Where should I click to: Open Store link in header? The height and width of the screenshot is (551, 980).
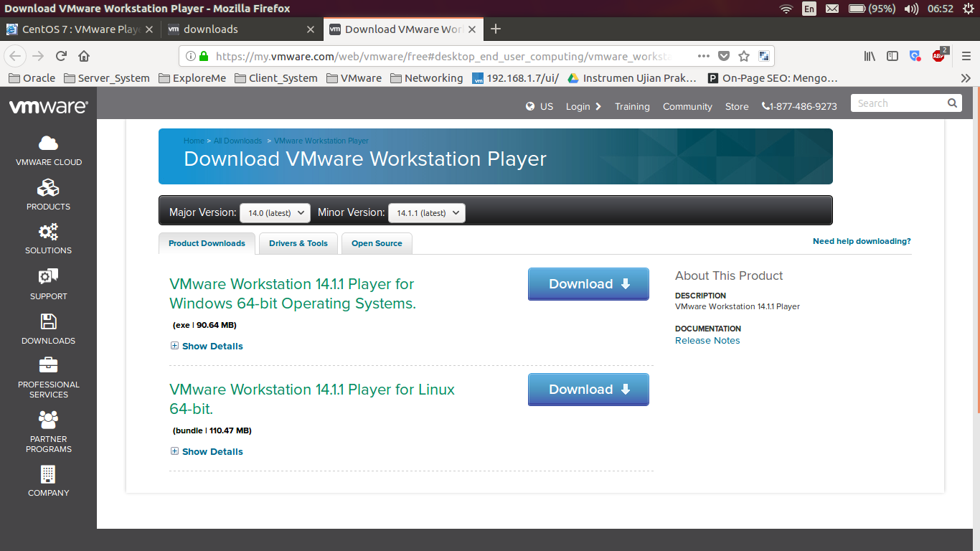coord(737,106)
